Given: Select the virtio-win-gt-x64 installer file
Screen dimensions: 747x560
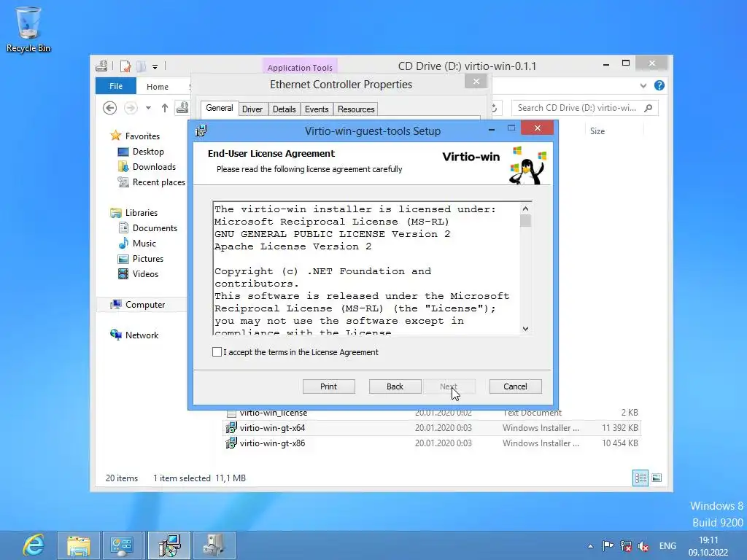Looking at the screenshot, I should click(x=273, y=427).
